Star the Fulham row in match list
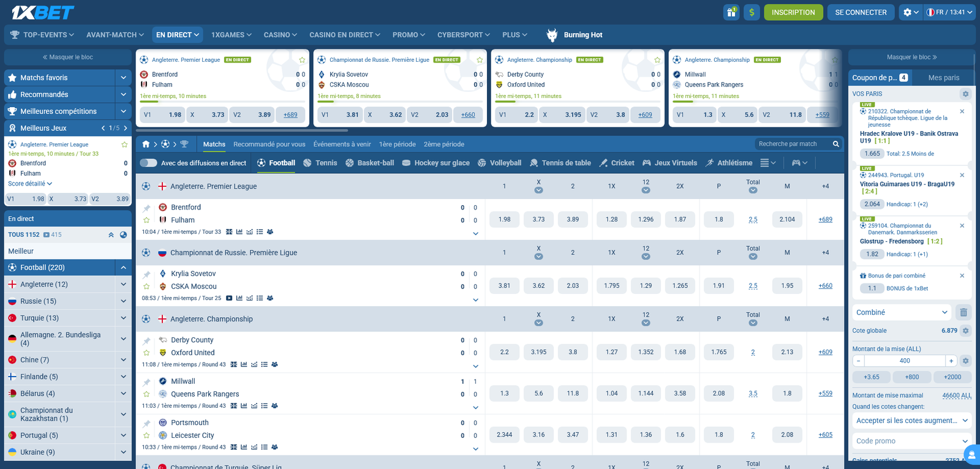Viewport: 980px width, 469px height. [146, 220]
